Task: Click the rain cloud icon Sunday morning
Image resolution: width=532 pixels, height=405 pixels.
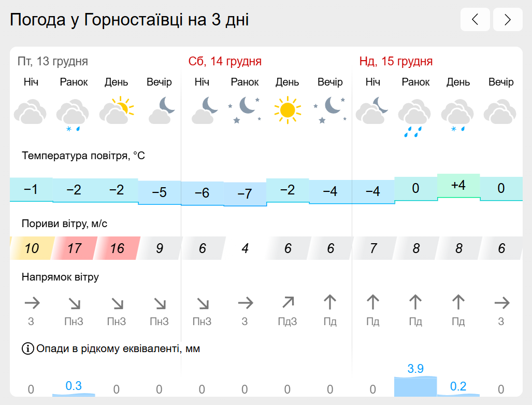Action: point(414,117)
